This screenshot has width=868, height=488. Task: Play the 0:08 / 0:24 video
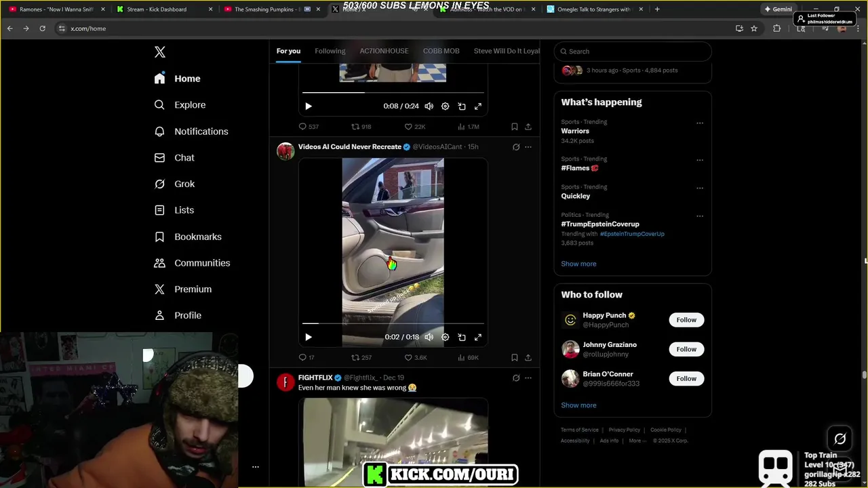coord(309,106)
